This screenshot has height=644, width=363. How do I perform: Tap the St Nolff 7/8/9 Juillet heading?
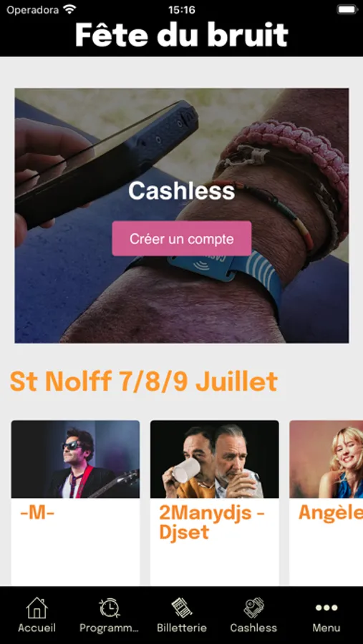click(143, 381)
